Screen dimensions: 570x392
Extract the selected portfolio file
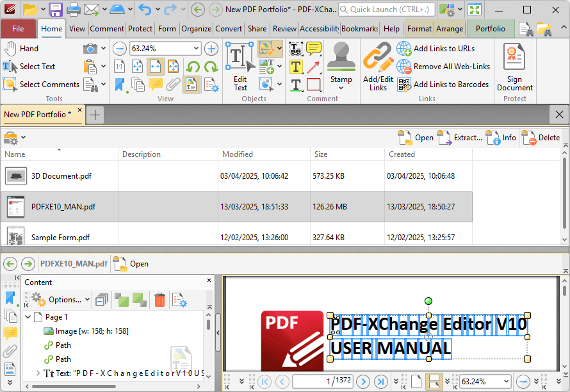click(x=460, y=138)
